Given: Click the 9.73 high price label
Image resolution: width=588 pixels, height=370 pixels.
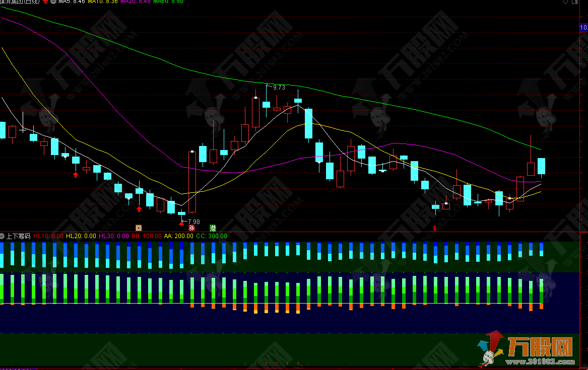Looking at the screenshot, I should tap(279, 88).
